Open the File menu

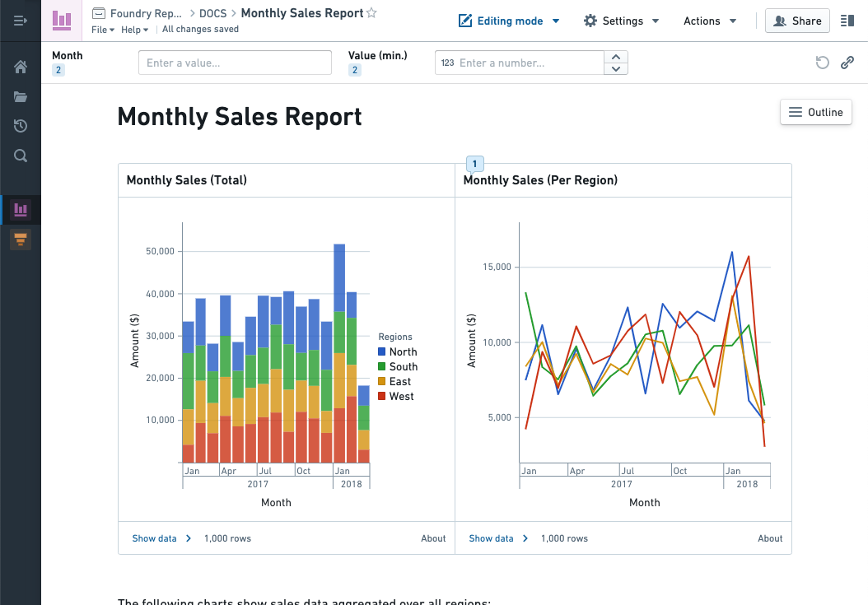tap(103, 30)
